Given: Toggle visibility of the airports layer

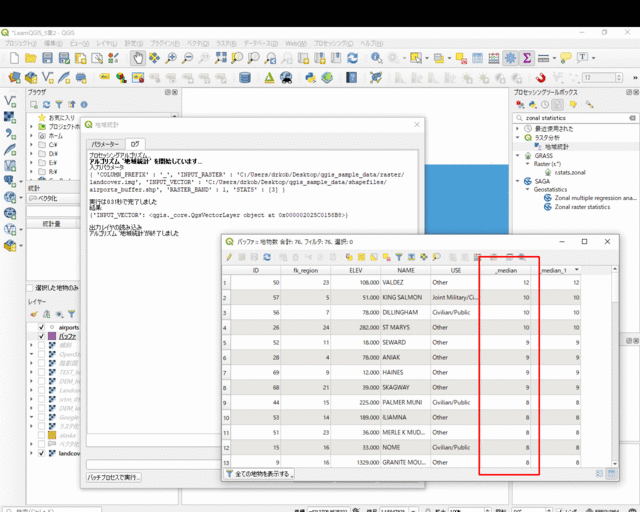Looking at the screenshot, I should (41, 327).
